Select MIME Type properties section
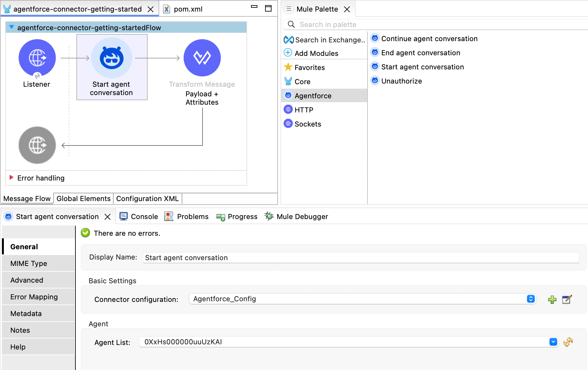The height and width of the screenshot is (370, 588). [39, 263]
